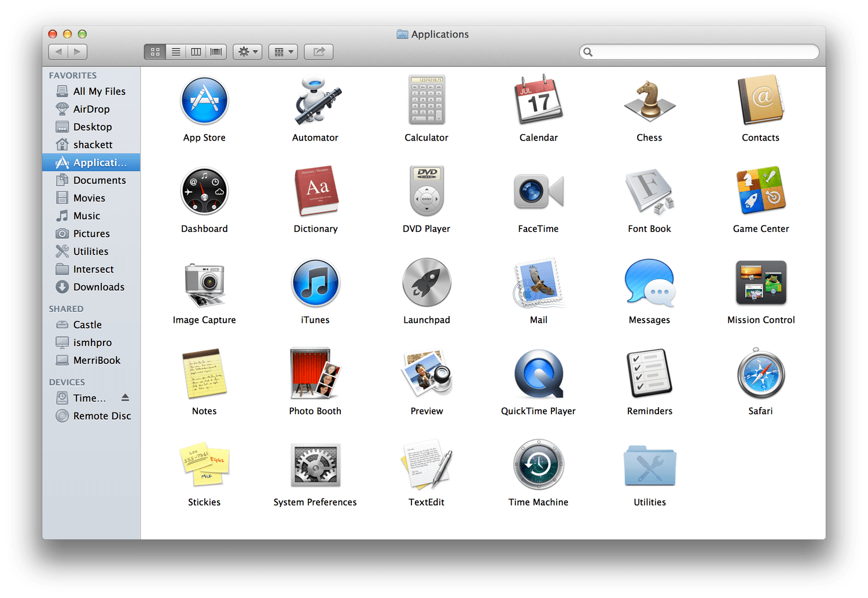Viewport: 868px width, 598px height.
Task: Eject the Time... device
Action: [125, 398]
